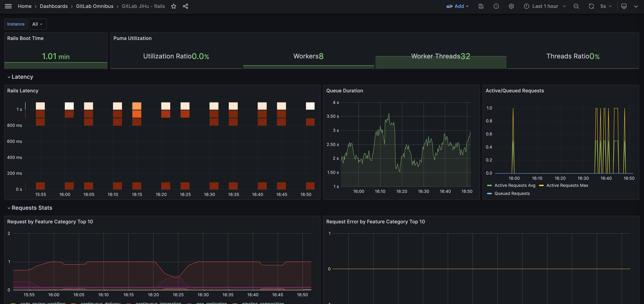644x304 pixels.
Task: Open the hamburger navigation menu
Action: (8, 6)
